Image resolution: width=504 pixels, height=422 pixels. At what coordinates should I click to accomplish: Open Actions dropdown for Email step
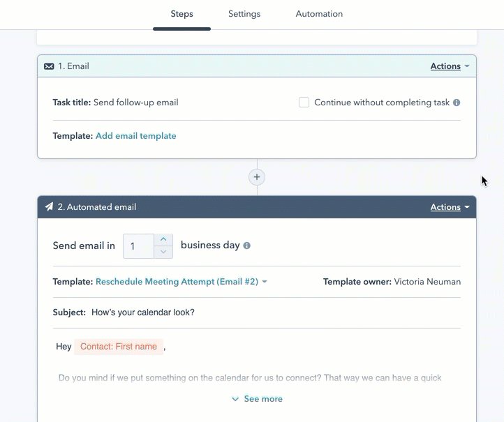pyautogui.click(x=450, y=66)
